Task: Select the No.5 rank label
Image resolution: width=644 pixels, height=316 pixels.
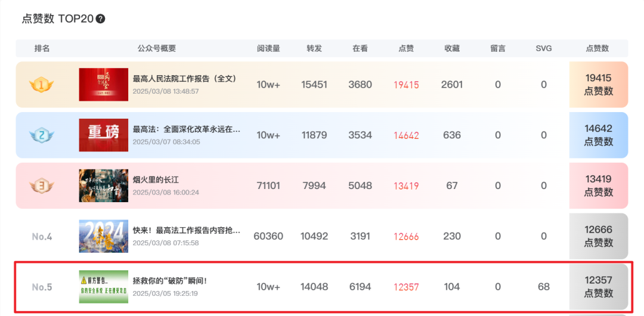Action: (42, 287)
